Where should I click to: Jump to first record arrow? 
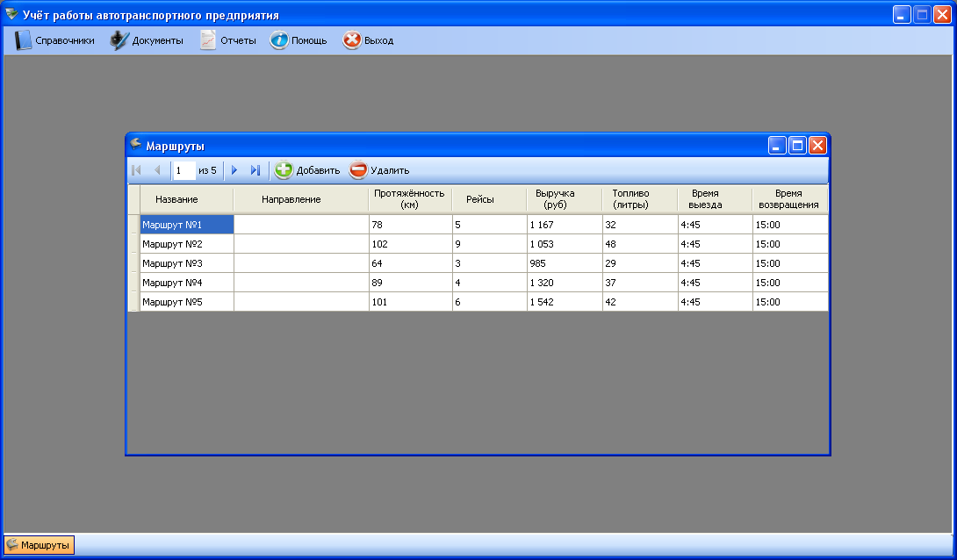136,170
